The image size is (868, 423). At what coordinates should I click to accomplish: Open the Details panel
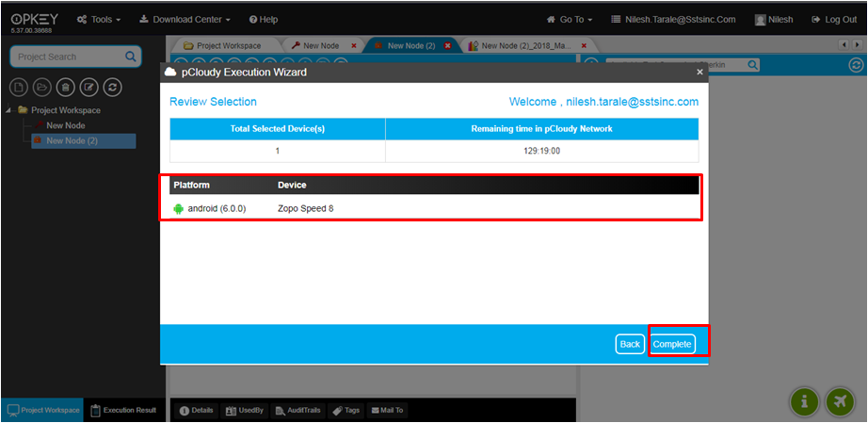[197, 410]
